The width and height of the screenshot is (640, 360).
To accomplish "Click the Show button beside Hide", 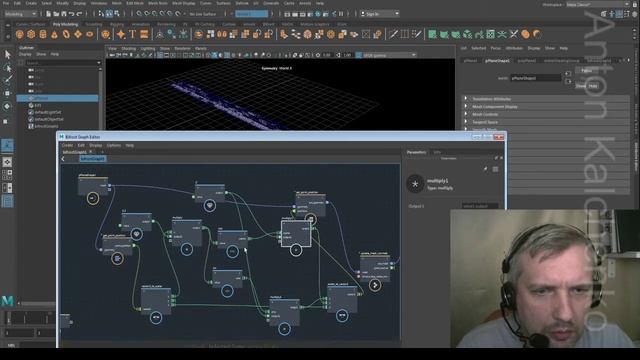I will 581,86.
